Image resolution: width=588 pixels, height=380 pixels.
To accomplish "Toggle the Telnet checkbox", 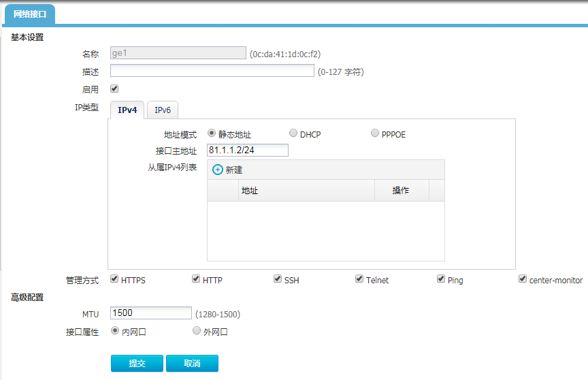I will [x=359, y=279].
